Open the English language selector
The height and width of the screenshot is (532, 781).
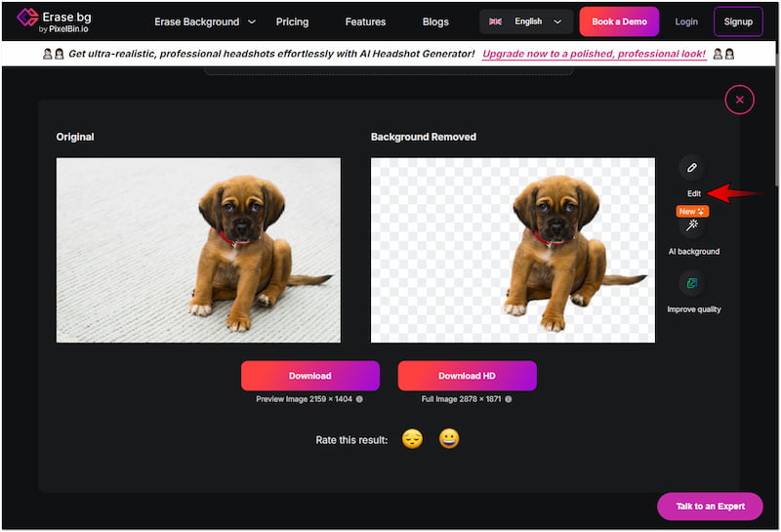point(526,21)
